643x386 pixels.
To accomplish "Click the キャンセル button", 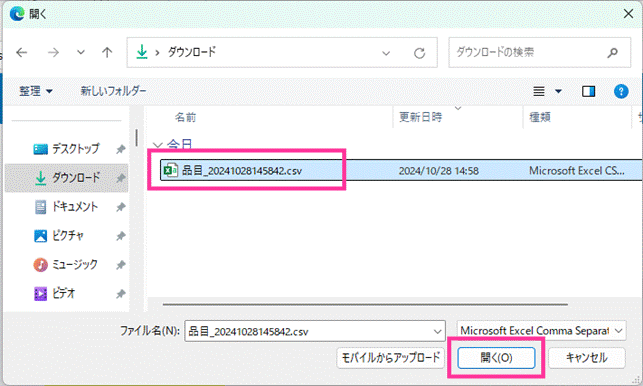I will click(586, 358).
